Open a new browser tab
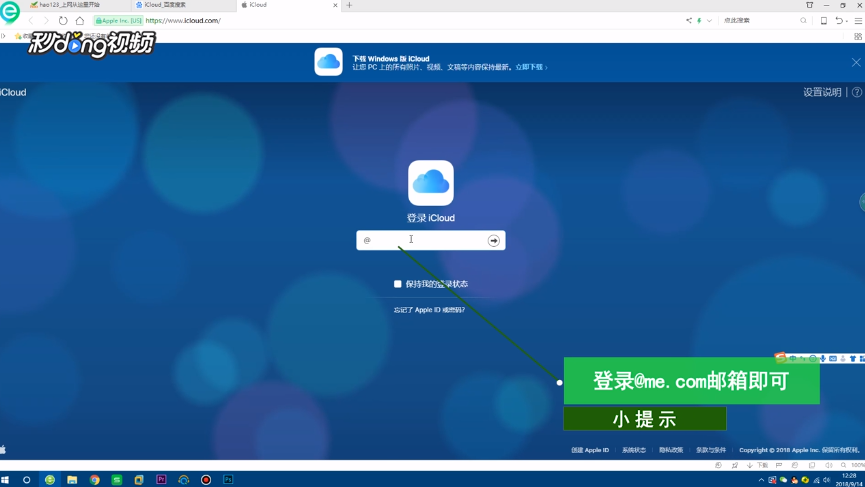 coord(349,5)
